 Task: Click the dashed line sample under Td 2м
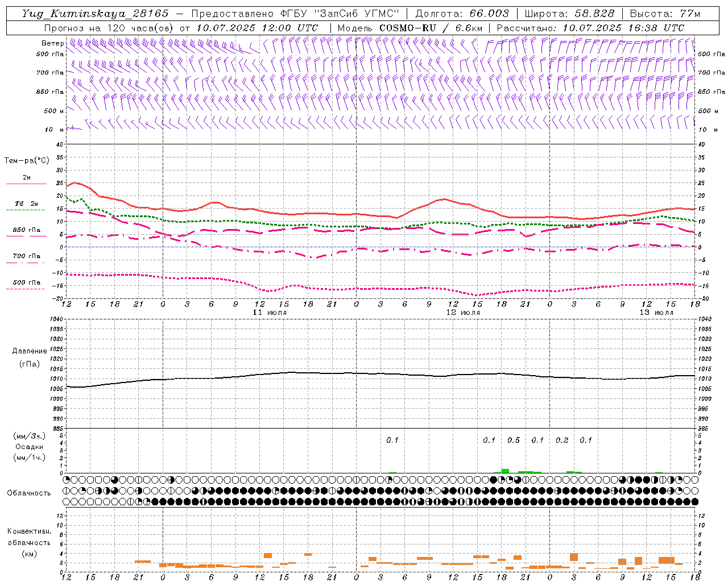(x=26, y=210)
